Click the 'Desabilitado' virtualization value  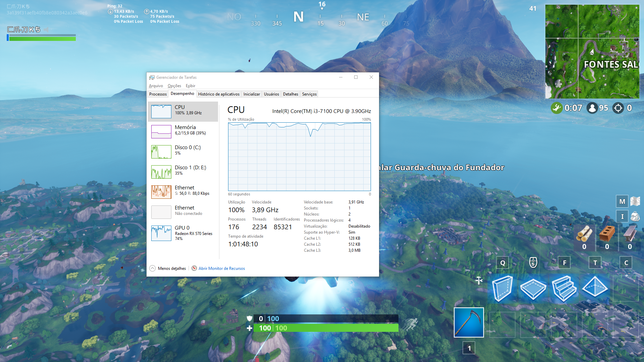click(x=359, y=226)
